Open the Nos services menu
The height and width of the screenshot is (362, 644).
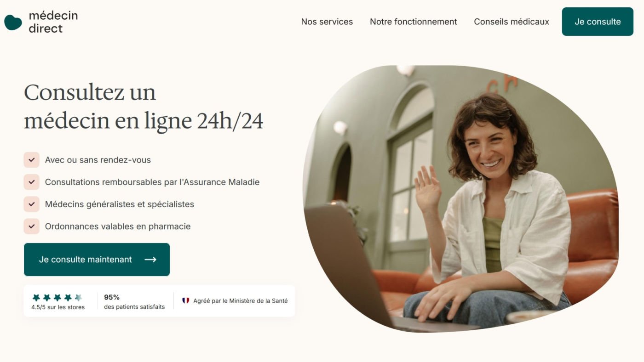(x=327, y=22)
